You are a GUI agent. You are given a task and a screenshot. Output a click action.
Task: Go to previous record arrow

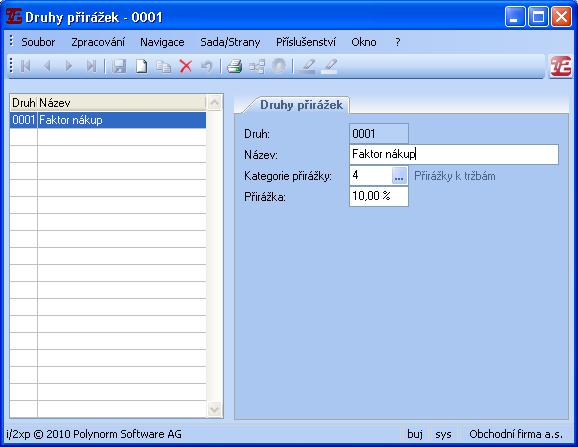(47, 66)
